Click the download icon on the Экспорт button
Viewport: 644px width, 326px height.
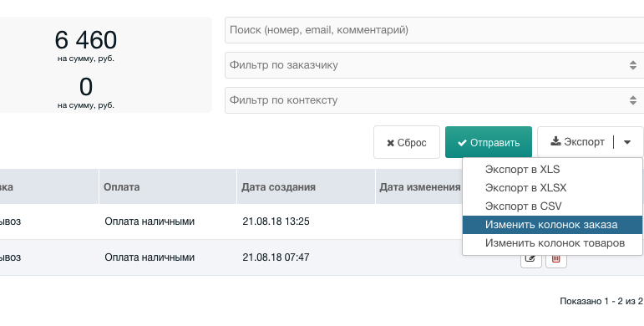tap(555, 142)
